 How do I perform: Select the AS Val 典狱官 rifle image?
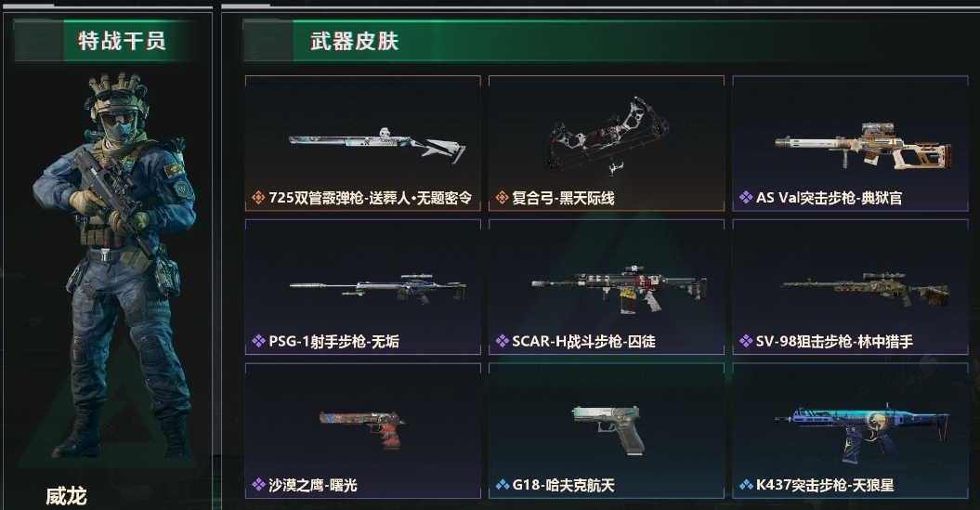click(x=863, y=146)
